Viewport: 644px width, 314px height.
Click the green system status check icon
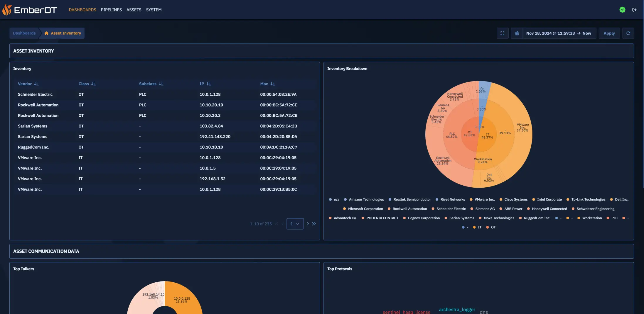622,10
